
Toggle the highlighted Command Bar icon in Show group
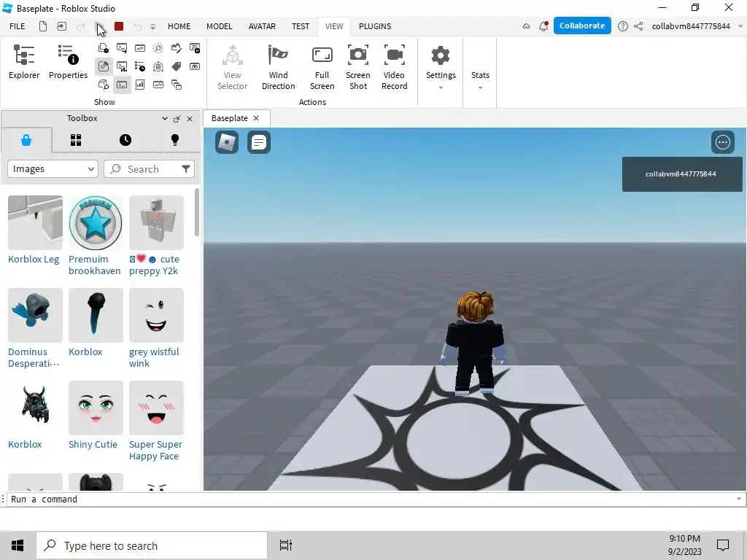click(122, 85)
